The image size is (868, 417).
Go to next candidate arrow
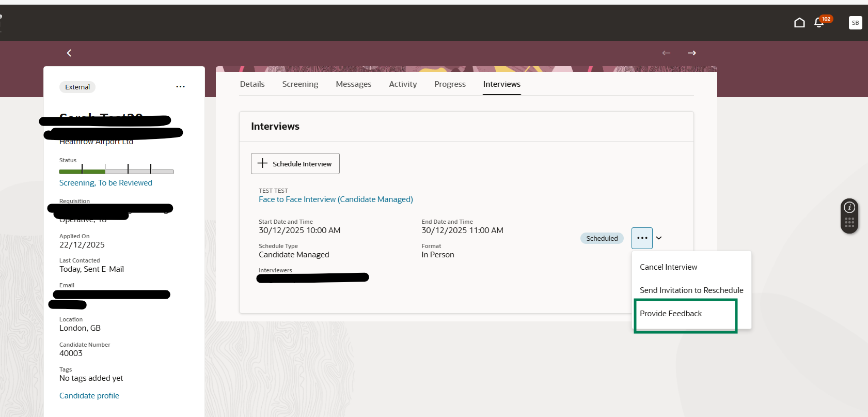[x=692, y=53]
